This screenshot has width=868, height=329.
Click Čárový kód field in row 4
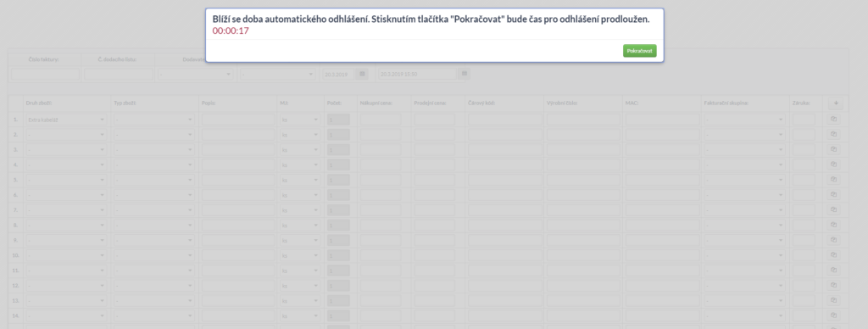coord(505,165)
